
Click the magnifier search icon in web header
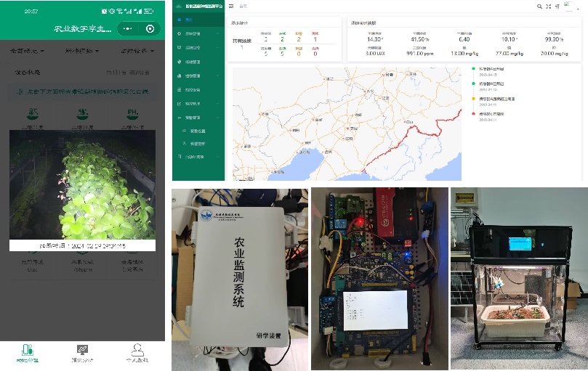(x=539, y=7)
